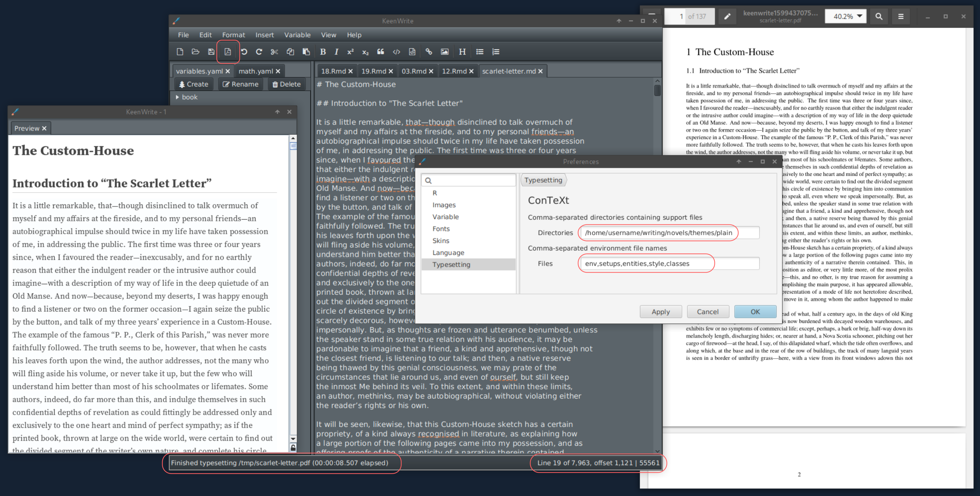Open the Format menu
Screen dimensions: 980x496
[x=234, y=35]
